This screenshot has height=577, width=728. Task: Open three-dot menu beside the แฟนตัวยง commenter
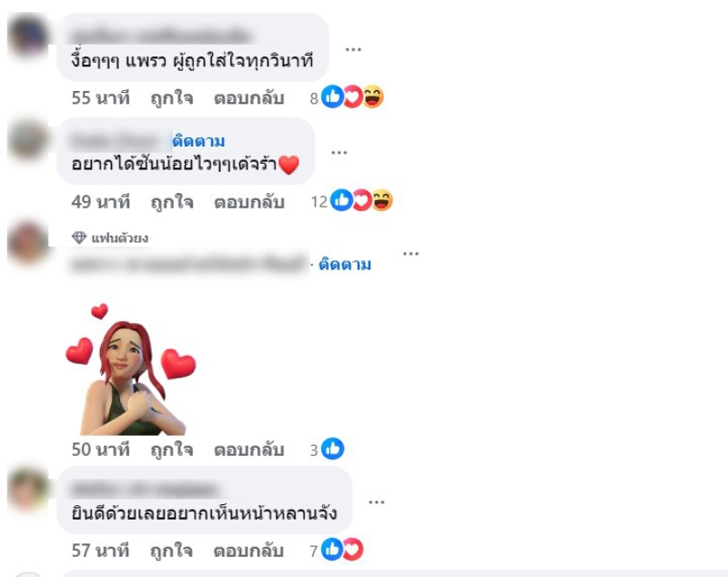click(410, 253)
